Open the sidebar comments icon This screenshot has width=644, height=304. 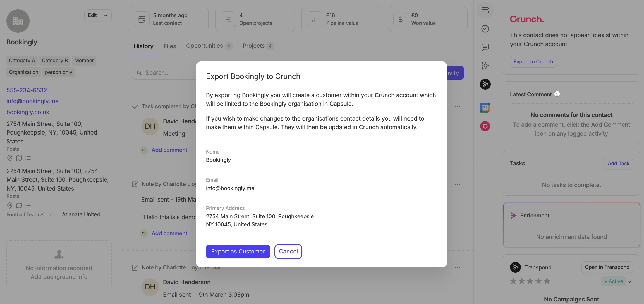485,47
